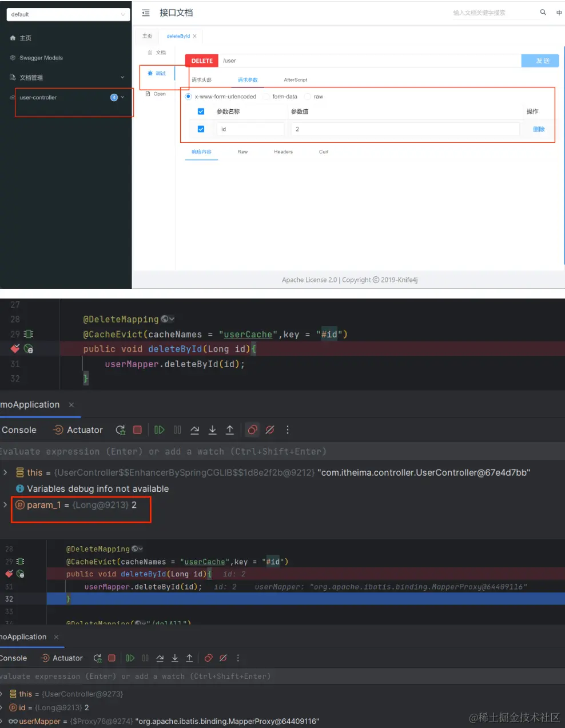This screenshot has height=728, width=565.
Task: Click the search magnifier icon in Knife4j header
Action: click(543, 12)
